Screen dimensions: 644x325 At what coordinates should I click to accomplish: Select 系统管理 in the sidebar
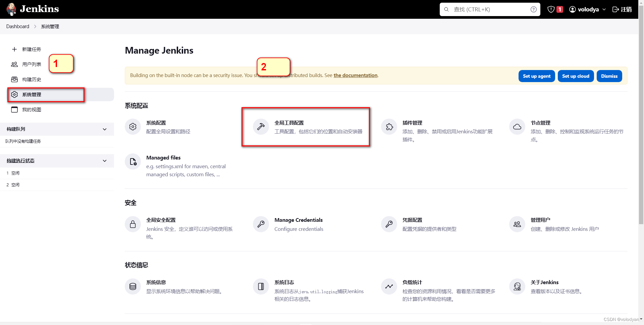[60, 94]
